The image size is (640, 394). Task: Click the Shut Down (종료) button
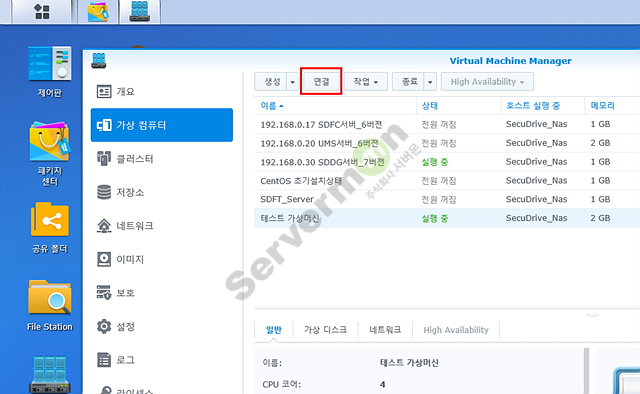pos(409,82)
